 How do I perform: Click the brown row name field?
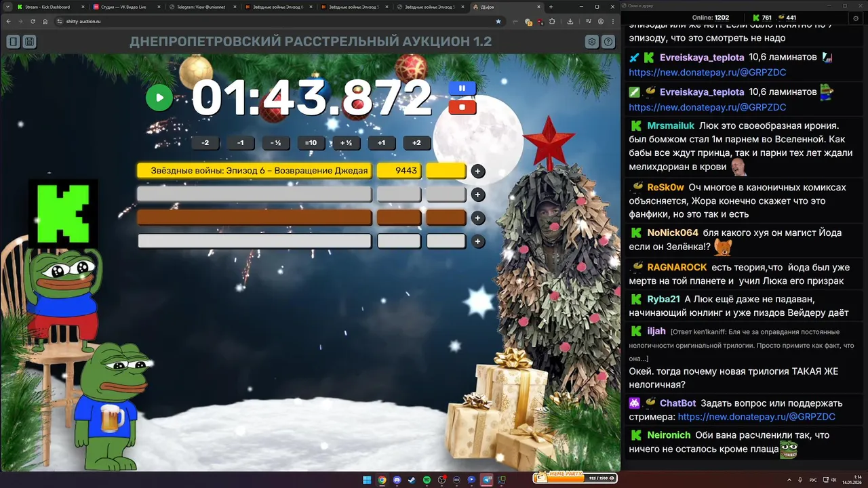[254, 218]
